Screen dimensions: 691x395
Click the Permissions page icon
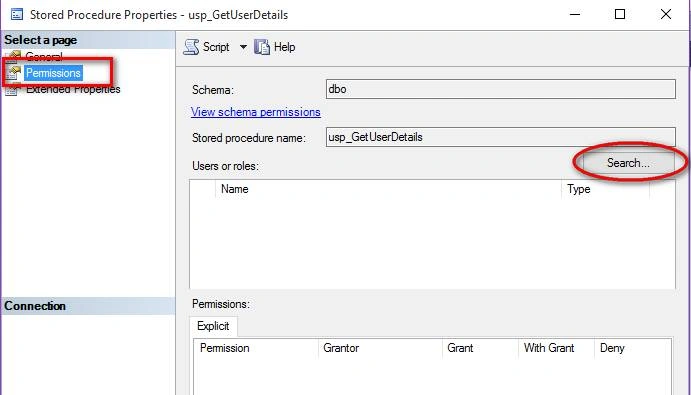[13, 73]
